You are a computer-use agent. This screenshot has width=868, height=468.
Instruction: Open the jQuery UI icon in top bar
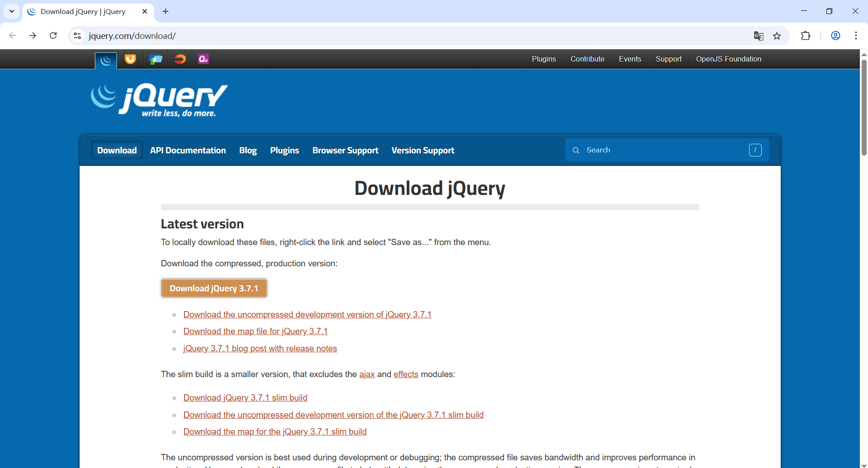[x=130, y=59]
